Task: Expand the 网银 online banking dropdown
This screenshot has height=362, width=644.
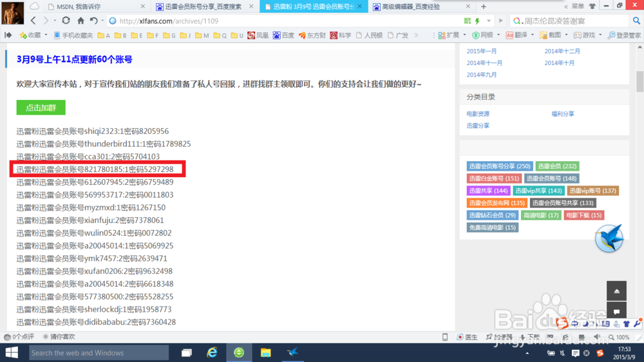Action: [x=498, y=35]
